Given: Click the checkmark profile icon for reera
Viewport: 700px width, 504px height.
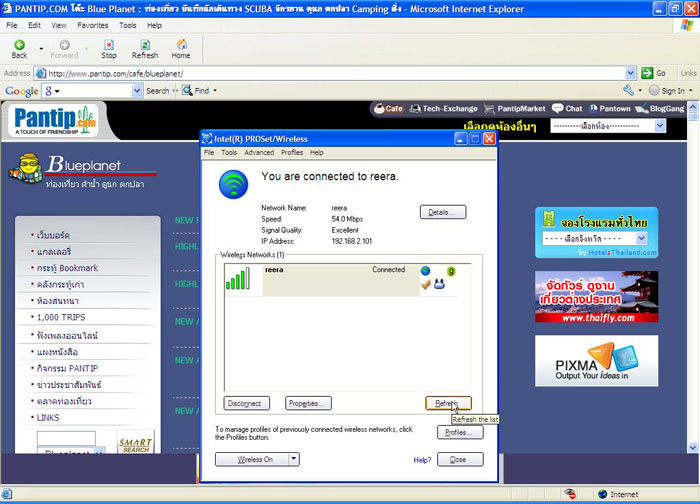Looking at the screenshot, I should [x=425, y=284].
